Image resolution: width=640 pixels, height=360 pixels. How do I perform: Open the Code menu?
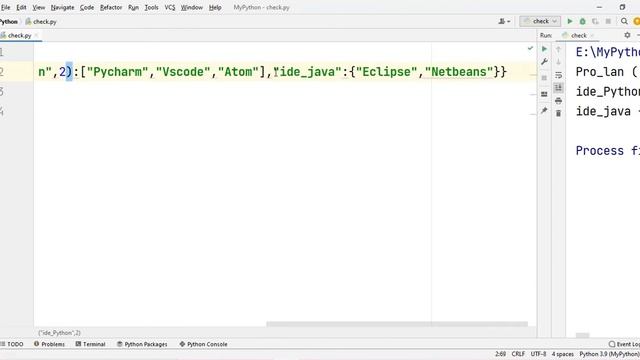87,7
